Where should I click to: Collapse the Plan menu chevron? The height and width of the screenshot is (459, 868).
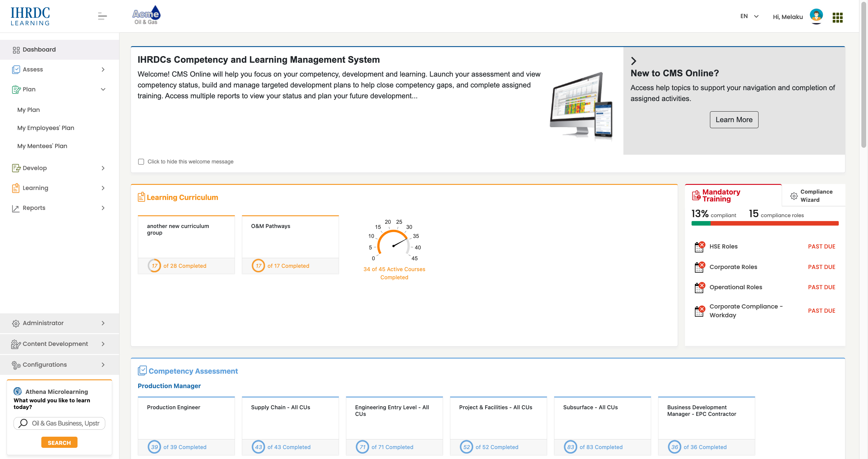point(103,89)
